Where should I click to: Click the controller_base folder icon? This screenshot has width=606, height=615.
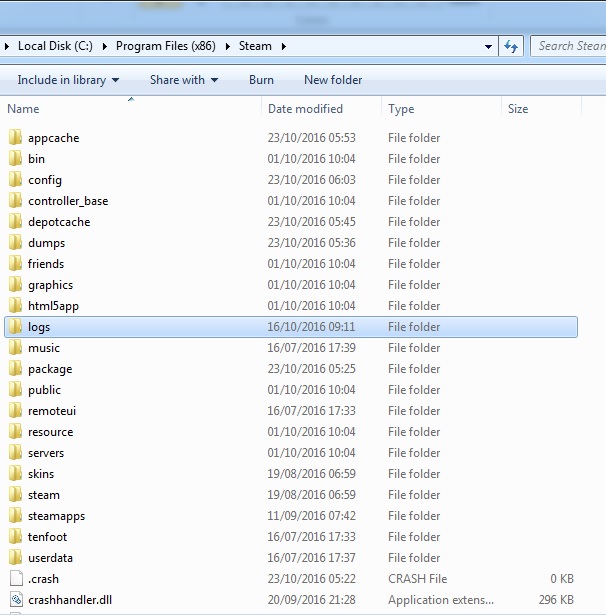point(15,200)
